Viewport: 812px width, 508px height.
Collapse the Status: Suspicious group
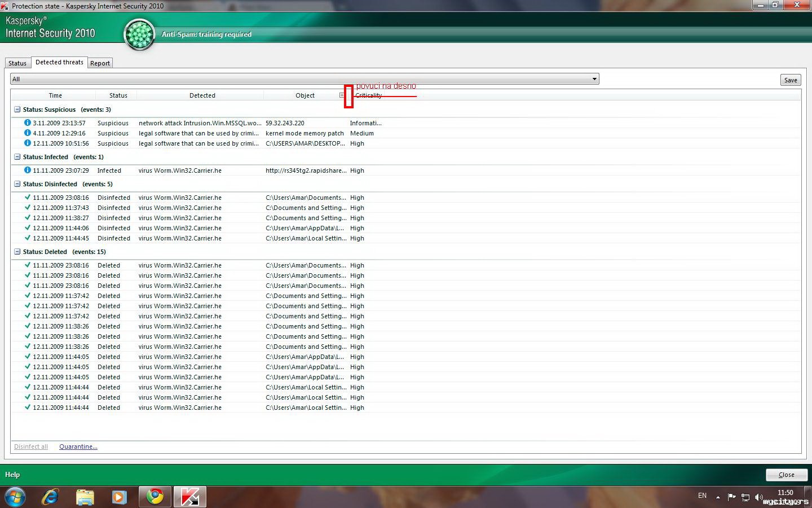[17, 110]
